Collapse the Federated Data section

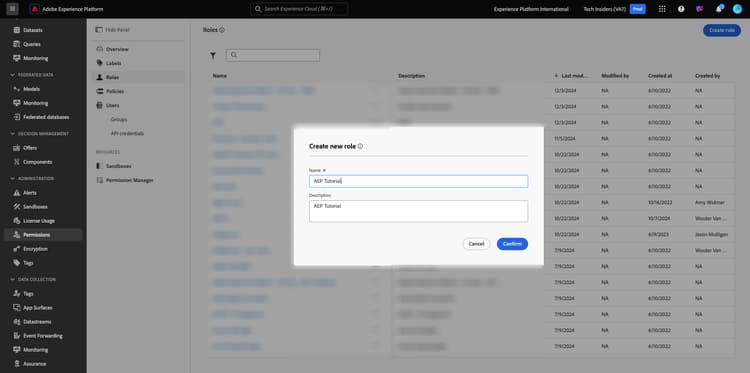(12, 75)
